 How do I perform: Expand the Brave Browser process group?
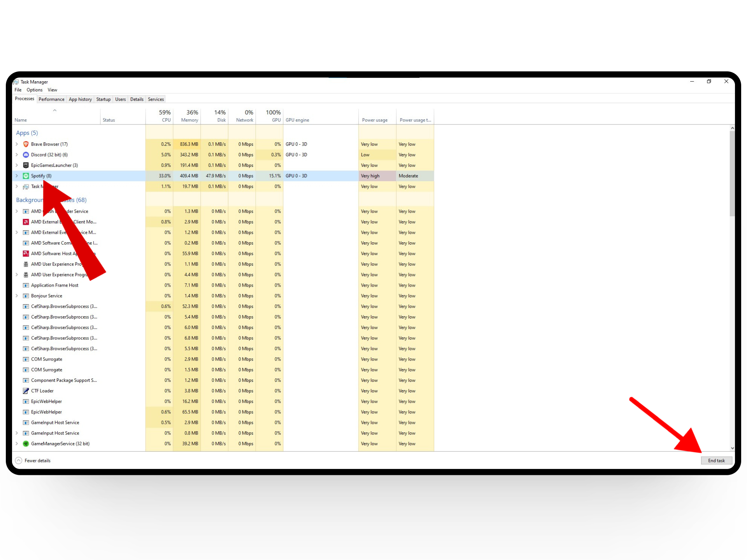click(x=17, y=144)
